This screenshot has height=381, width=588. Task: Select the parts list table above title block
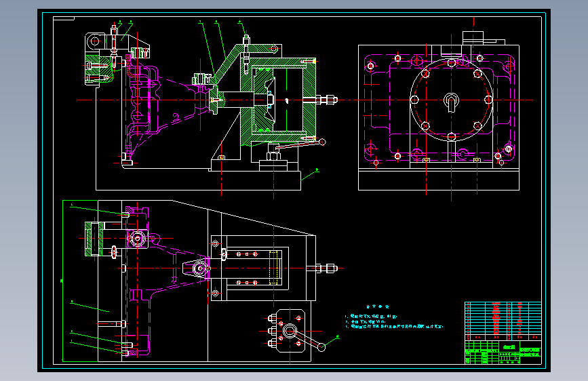pyautogui.click(x=503, y=321)
